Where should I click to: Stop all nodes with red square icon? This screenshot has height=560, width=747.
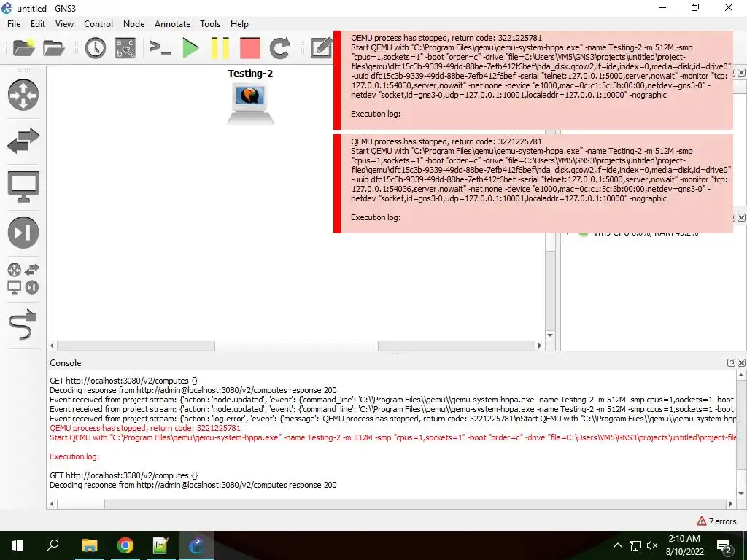[x=250, y=48]
